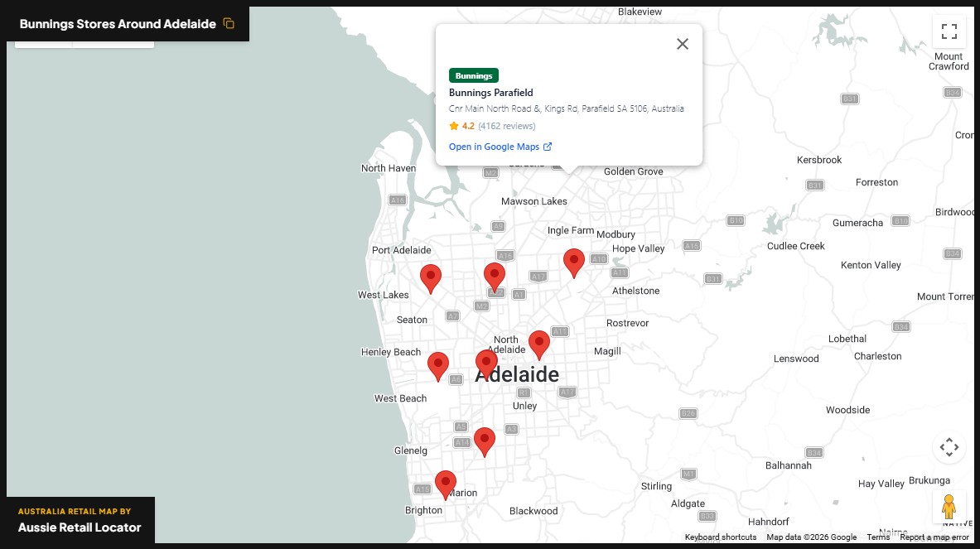Click the Unley map label
The width and height of the screenshot is (980, 549).
coord(524,406)
